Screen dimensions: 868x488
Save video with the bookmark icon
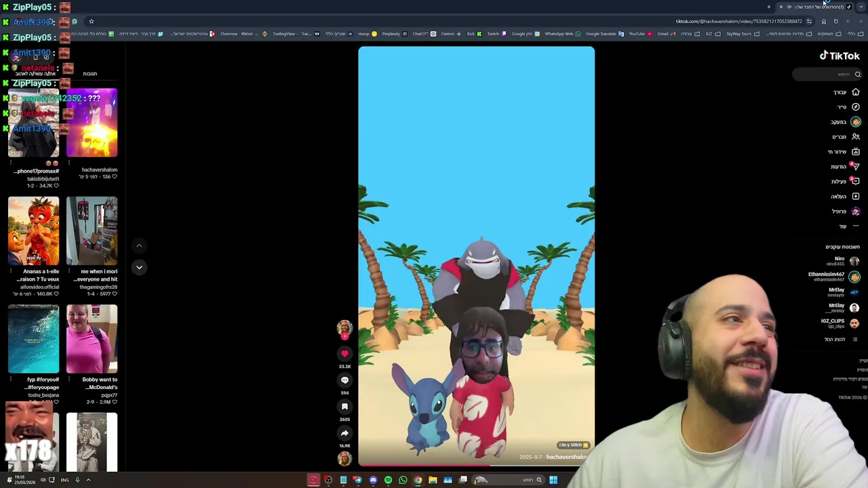[x=344, y=407]
